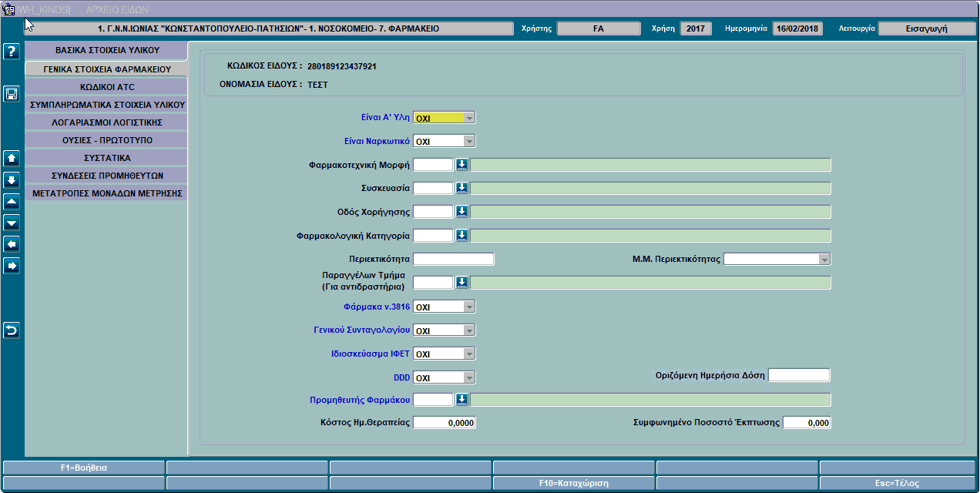
Task: Select ΓΕΝΙΚΑ ΣΤΟΙΧΕΙΑ ΦΑΡΜΑΚΕΙΟΥ tab
Action: [x=106, y=69]
